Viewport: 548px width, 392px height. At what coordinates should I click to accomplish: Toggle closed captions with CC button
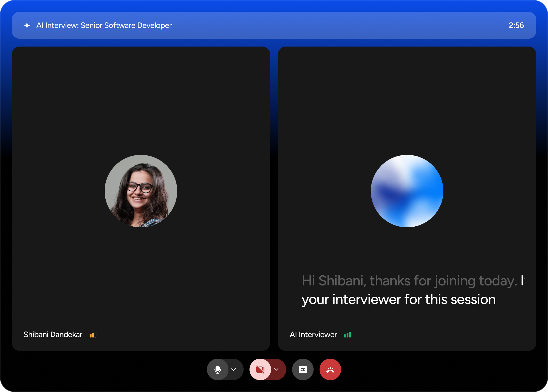303,369
